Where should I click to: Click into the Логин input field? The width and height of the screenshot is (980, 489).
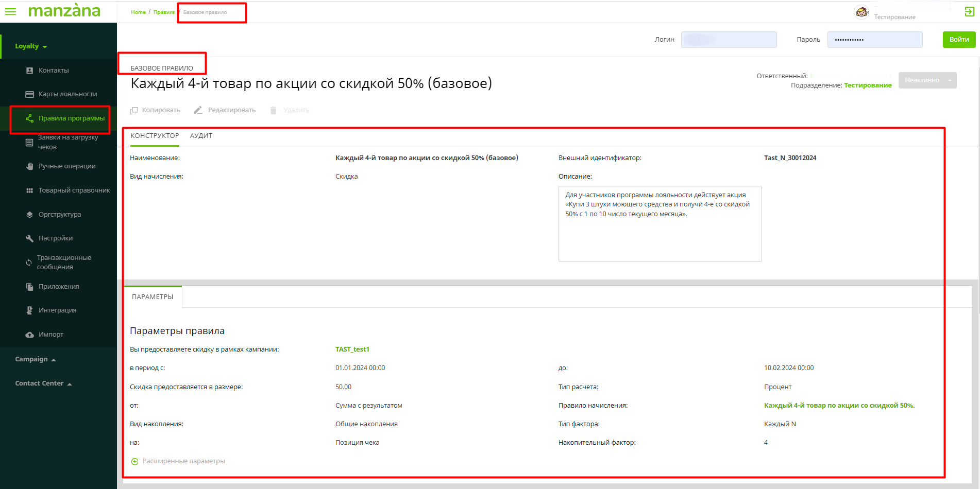coord(729,40)
